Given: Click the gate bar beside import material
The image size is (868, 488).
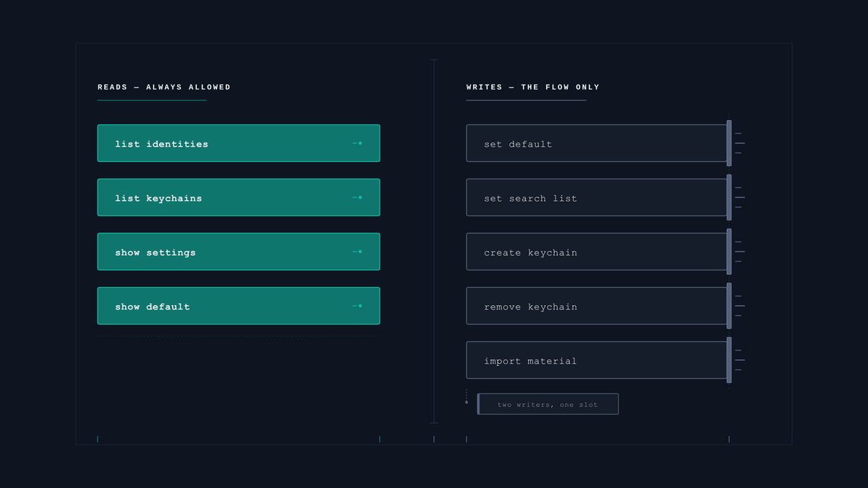Looking at the screenshot, I should (x=729, y=360).
